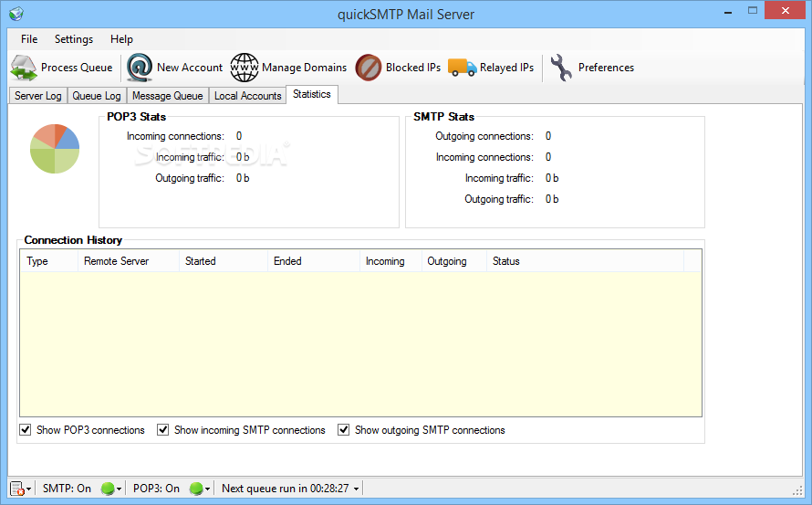
Task: Click the window resize grip in status bar
Action: (797, 490)
